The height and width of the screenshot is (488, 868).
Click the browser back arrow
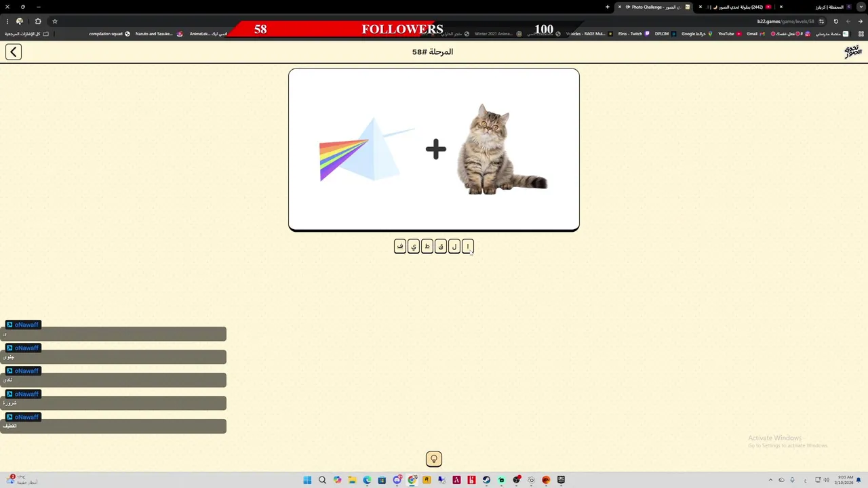click(860, 21)
